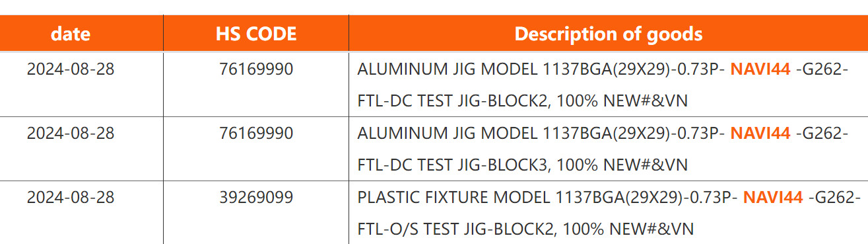Select the "FTL-DC TEST JIG-BLOCK3" text line
The height and width of the screenshot is (244, 868).
[453, 165]
